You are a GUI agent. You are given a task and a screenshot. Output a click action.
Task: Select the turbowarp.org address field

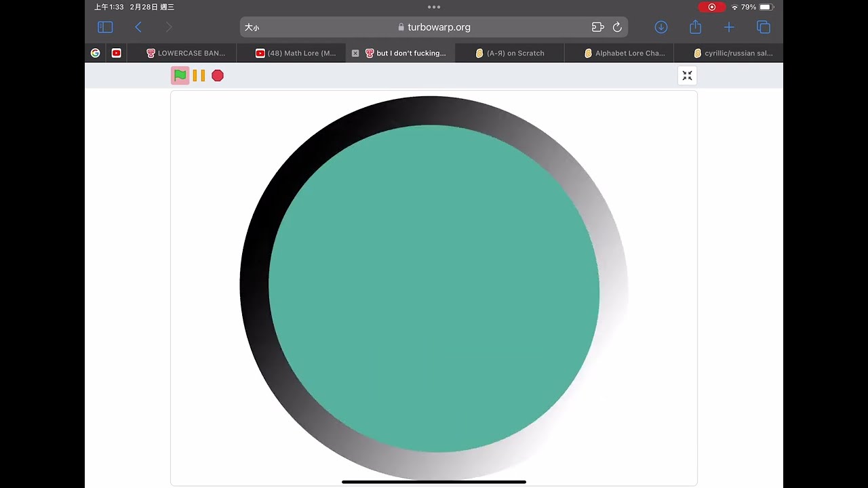(434, 27)
